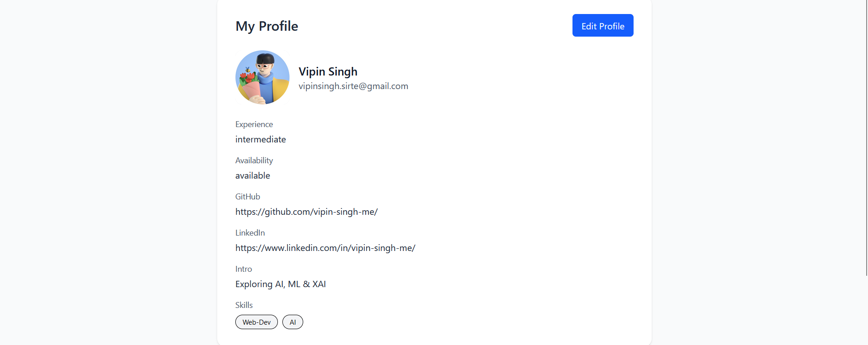Click the Edit Profile button
Viewport: 868px width, 345px height.
(602, 26)
